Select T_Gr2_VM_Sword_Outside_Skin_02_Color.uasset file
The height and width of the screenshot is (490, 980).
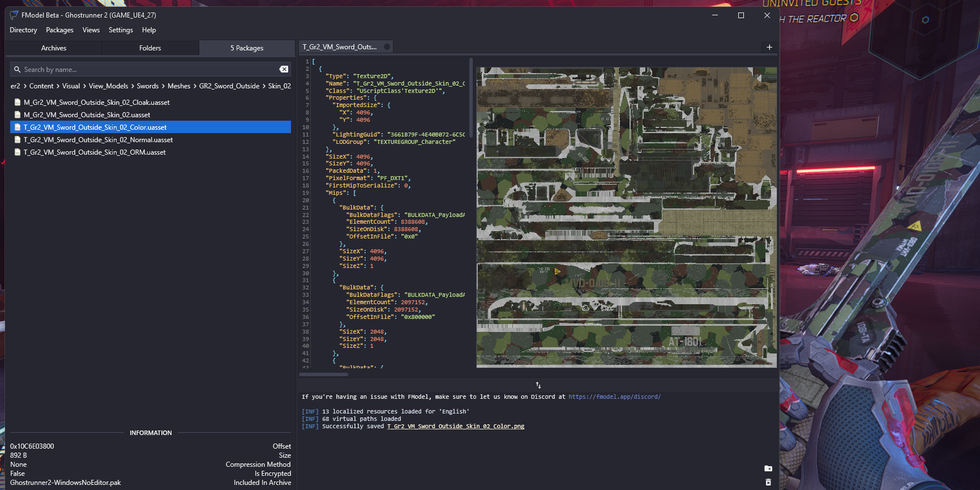point(151,127)
